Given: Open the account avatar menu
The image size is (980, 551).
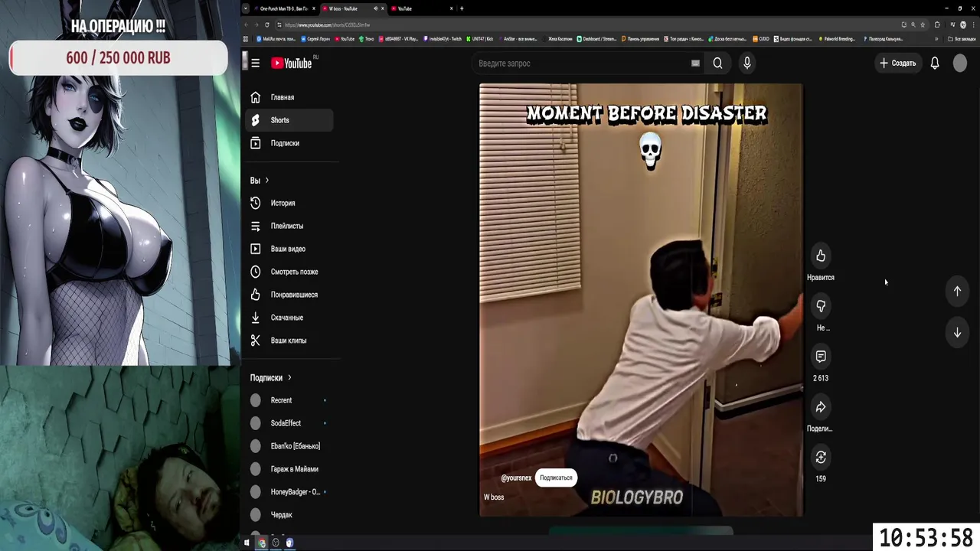Looking at the screenshot, I should pos(960,64).
